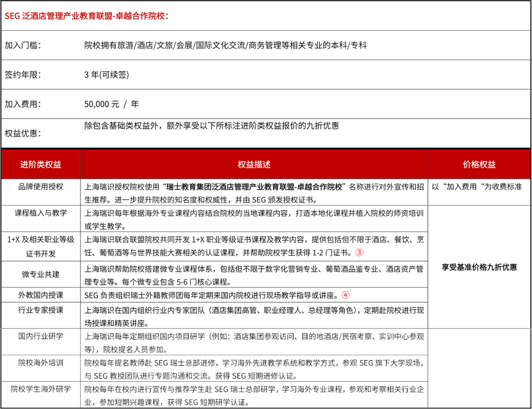The image size is (532, 409).
Task: Select the "外教国内授课" cell
Action: (41, 295)
